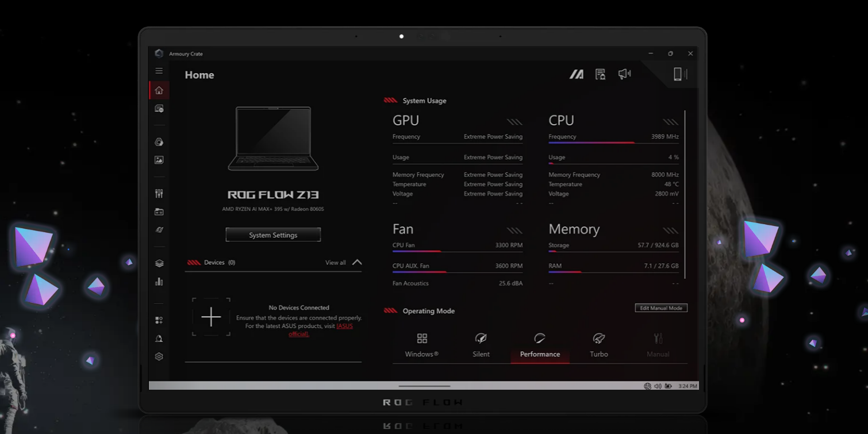This screenshot has height=434, width=868.
Task: Click the stripes icon beside GPU heading
Action: (x=514, y=122)
